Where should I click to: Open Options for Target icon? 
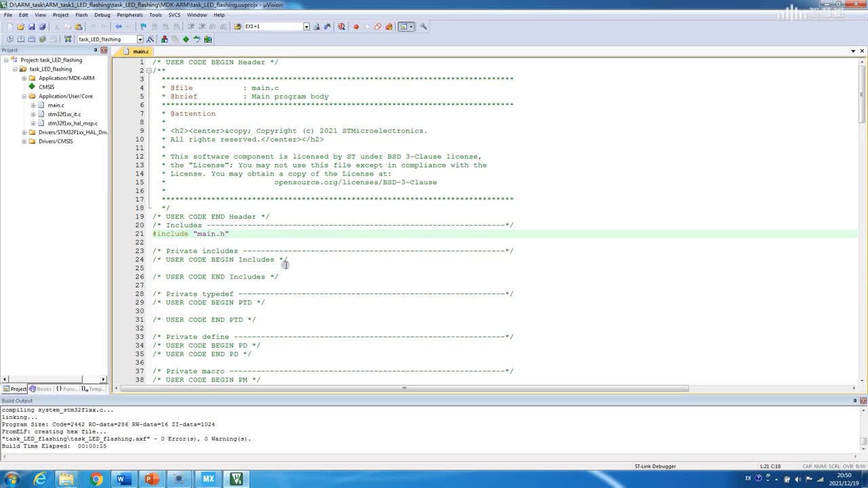click(x=151, y=39)
